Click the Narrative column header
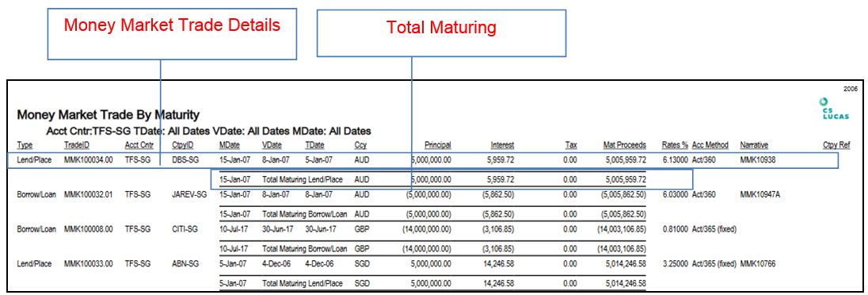Viewport: 868px width, 295px height. click(754, 145)
